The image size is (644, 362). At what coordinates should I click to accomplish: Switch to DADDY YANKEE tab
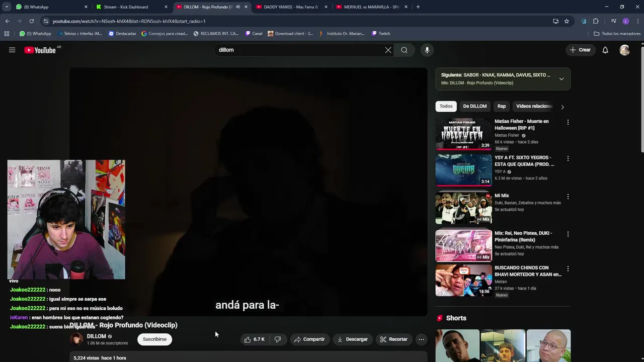(292, 7)
